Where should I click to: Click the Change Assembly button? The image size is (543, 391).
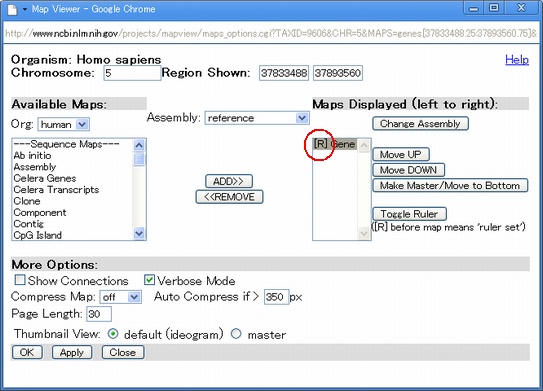(x=420, y=124)
